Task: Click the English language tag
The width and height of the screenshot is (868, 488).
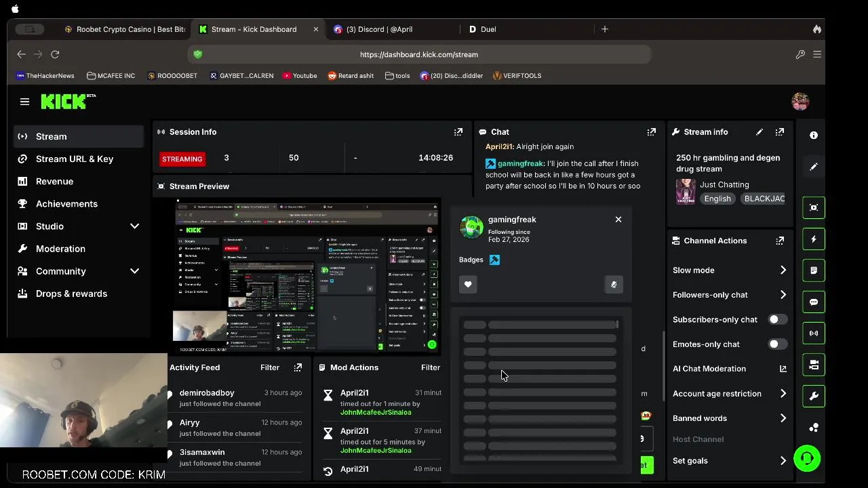Action: (x=717, y=199)
